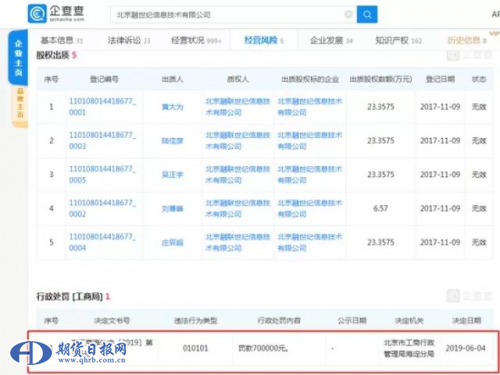Open the pledgor name link in row 5
500x375 pixels.
pyautogui.click(x=172, y=242)
